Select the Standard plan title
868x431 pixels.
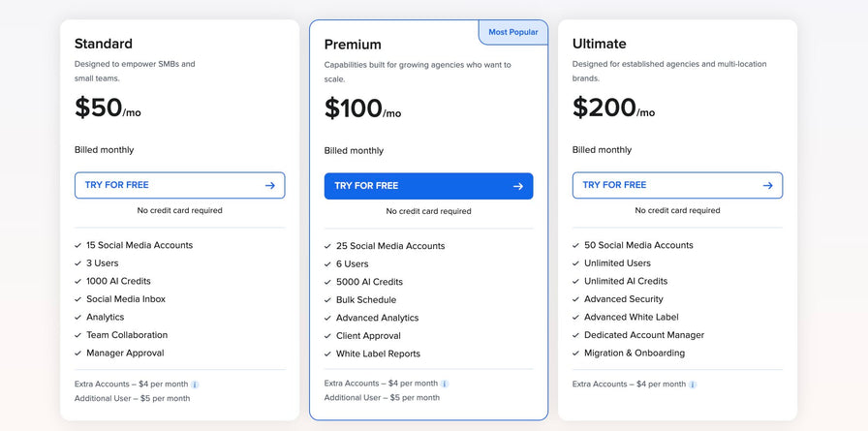(x=104, y=44)
